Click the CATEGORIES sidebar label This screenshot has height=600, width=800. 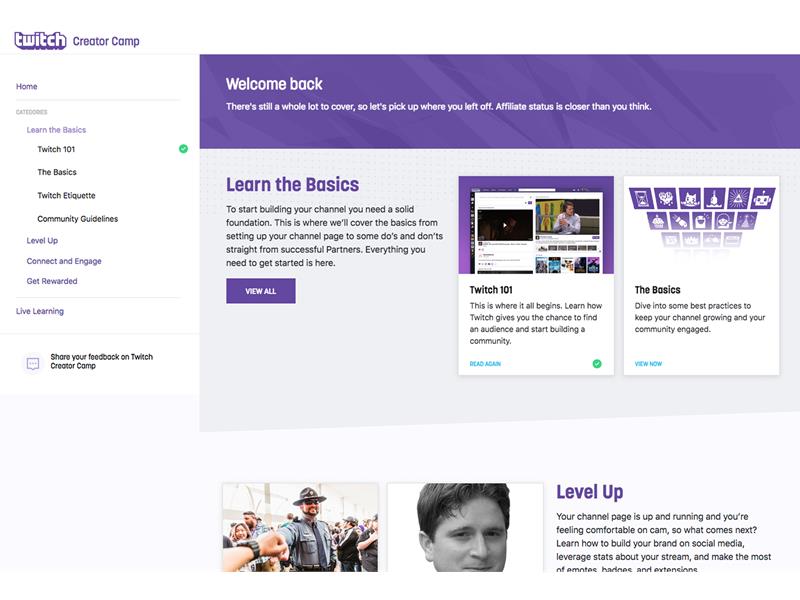click(32, 112)
